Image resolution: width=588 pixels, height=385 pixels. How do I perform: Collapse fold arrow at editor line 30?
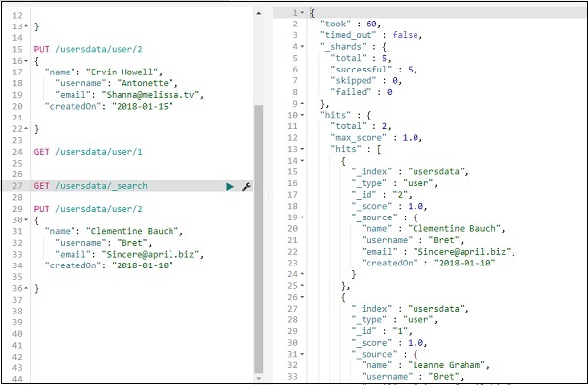pos(26,219)
